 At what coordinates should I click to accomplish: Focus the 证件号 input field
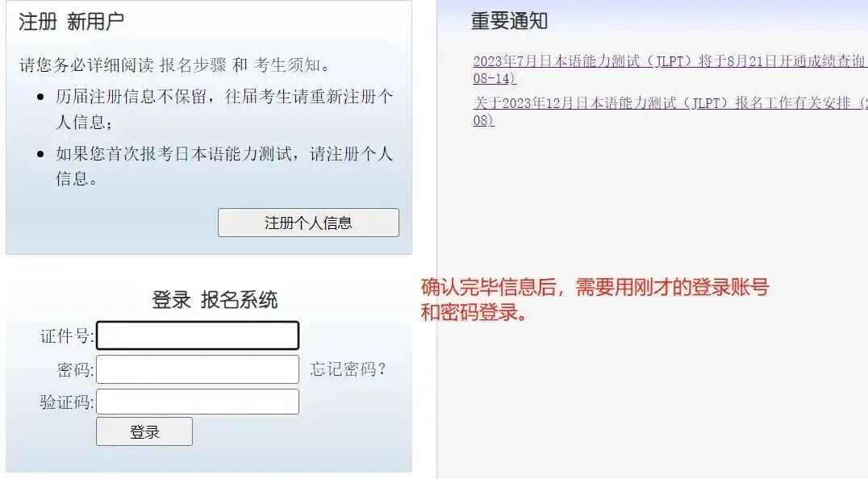point(198,335)
